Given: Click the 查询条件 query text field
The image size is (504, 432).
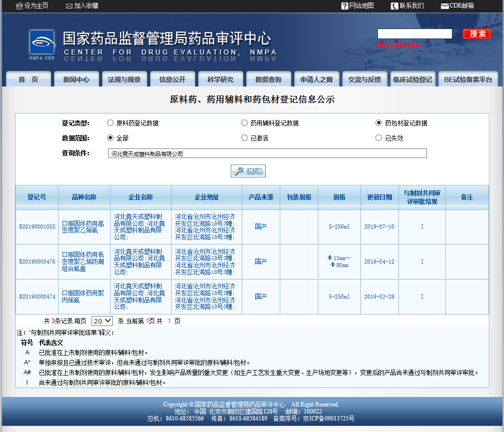Looking at the screenshot, I should (267, 153).
